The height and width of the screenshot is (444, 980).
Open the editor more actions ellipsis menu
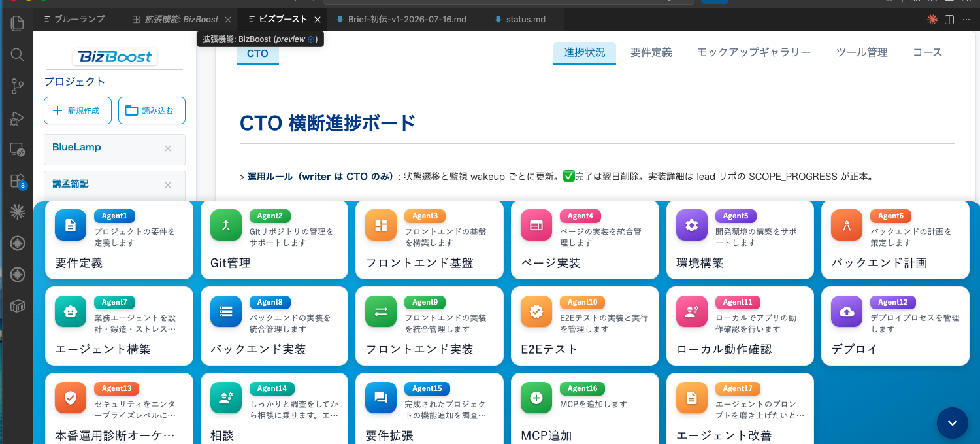pos(967,20)
